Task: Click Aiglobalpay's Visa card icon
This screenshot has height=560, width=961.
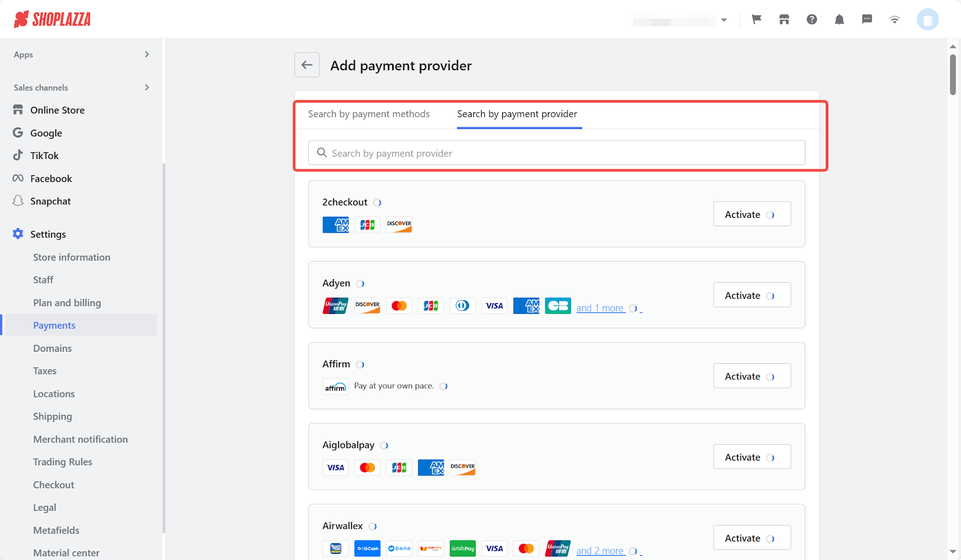Action: 336,468
